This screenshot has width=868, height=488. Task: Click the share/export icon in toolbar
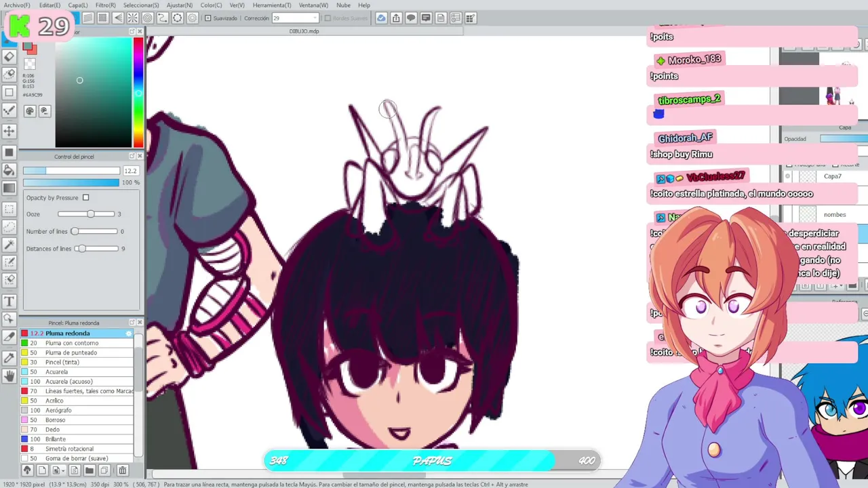[x=396, y=18]
